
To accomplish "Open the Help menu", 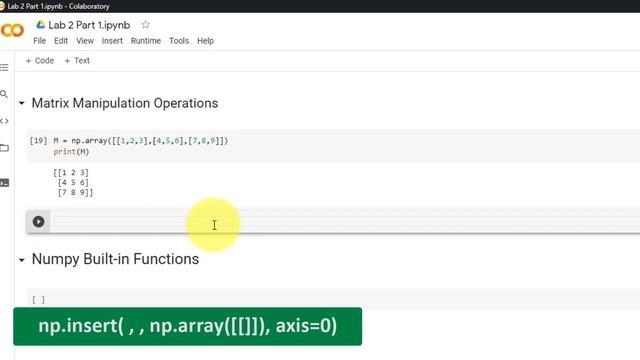I will coord(205,41).
